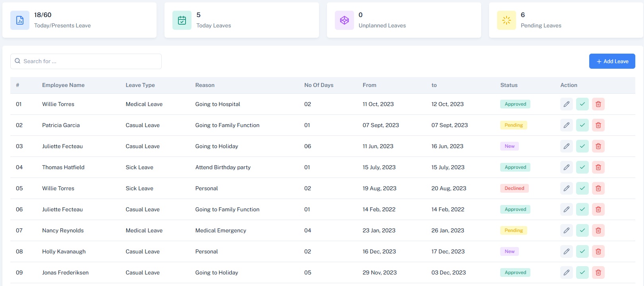Click the Approved badge in row 01
Viewport: 644px width, 286px height.
tap(515, 104)
